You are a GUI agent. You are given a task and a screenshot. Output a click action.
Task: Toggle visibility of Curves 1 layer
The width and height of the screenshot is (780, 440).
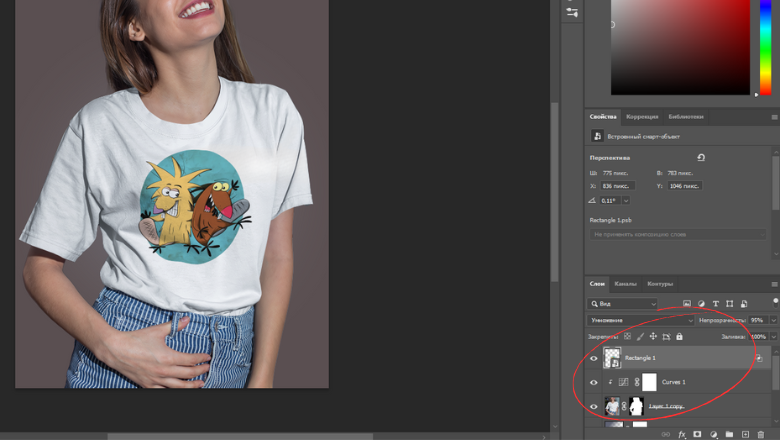[594, 382]
